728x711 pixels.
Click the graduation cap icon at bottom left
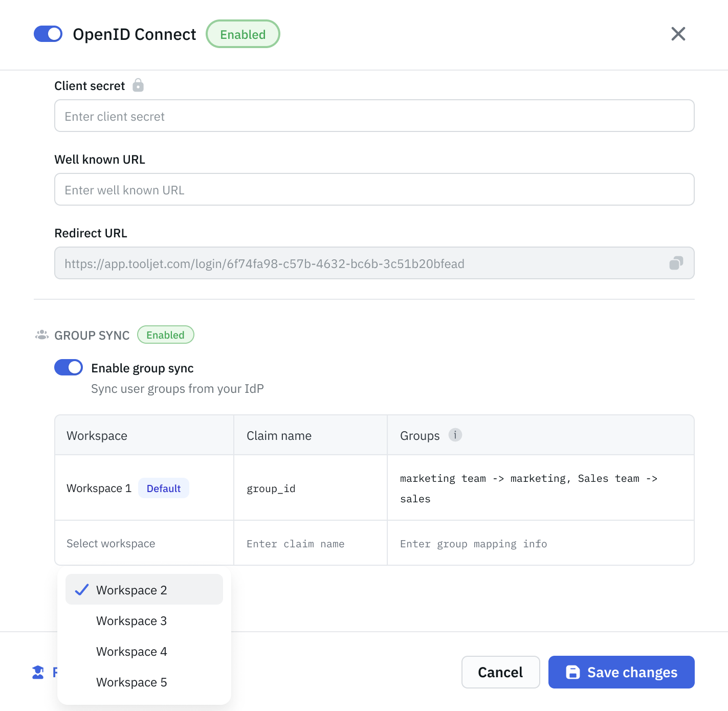coord(37,672)
